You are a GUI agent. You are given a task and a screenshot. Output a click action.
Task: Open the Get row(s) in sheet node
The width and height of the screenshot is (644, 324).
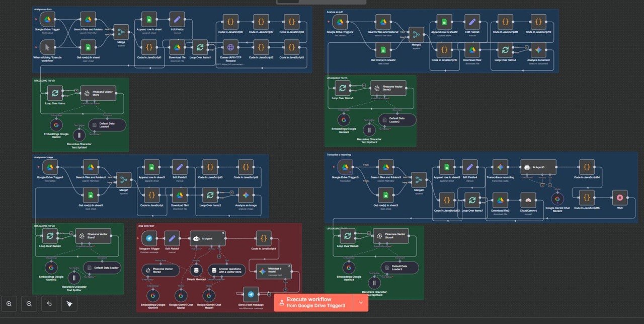pos(88,48)
